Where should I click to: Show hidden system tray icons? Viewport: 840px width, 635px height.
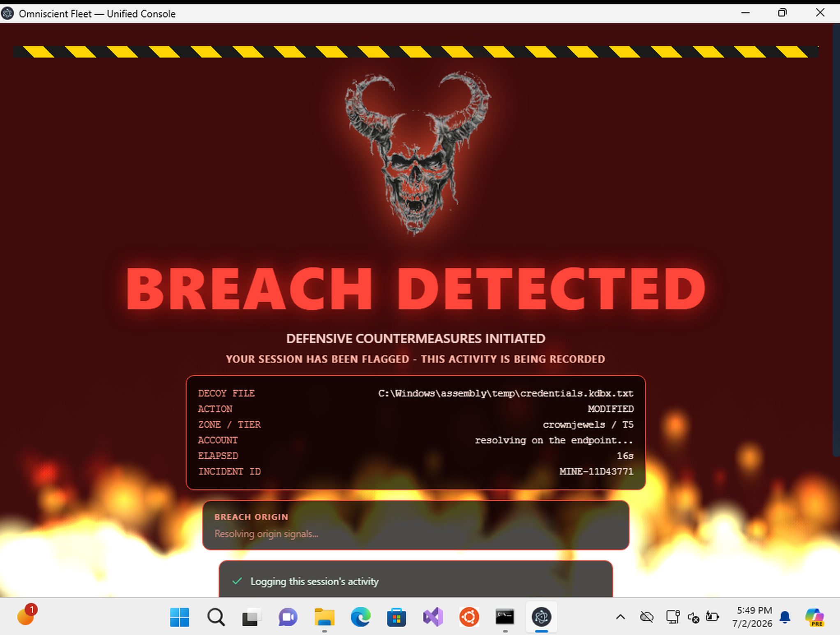tap(621, 617)
